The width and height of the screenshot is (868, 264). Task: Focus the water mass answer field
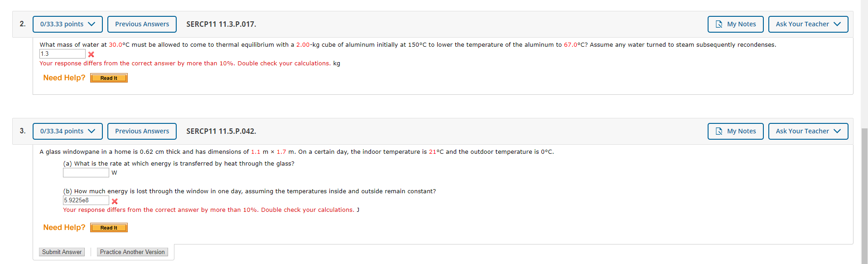pos(63,54)
